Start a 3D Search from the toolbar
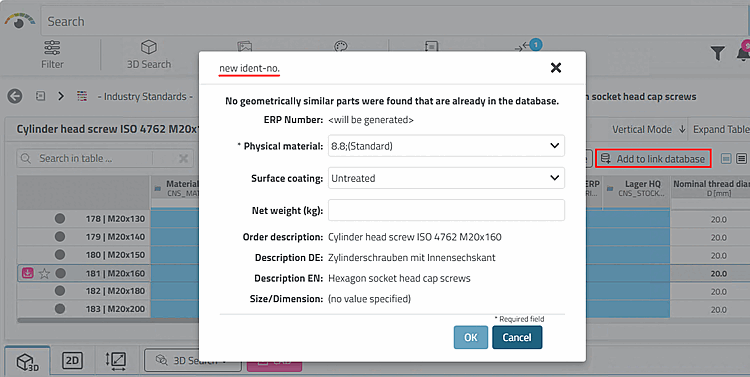 (x=149, y=55)
